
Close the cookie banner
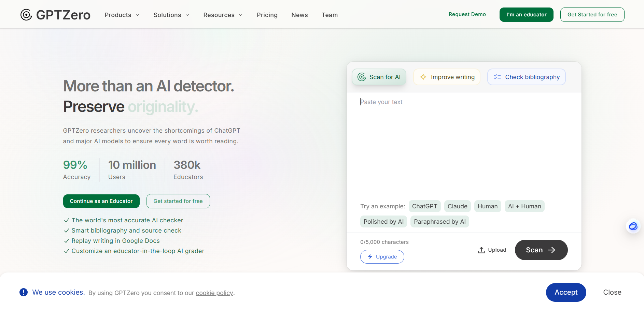pos(612,292)
